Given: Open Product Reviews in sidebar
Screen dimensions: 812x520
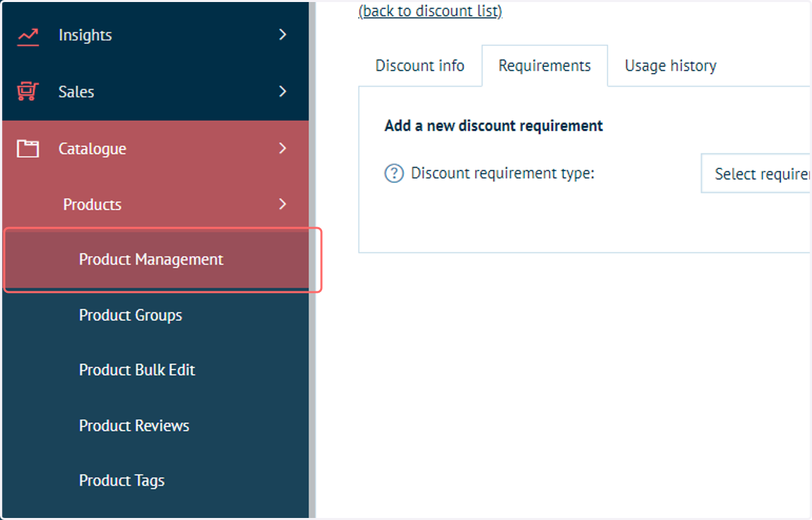Looking at the screenshot, I should point(155,425).
